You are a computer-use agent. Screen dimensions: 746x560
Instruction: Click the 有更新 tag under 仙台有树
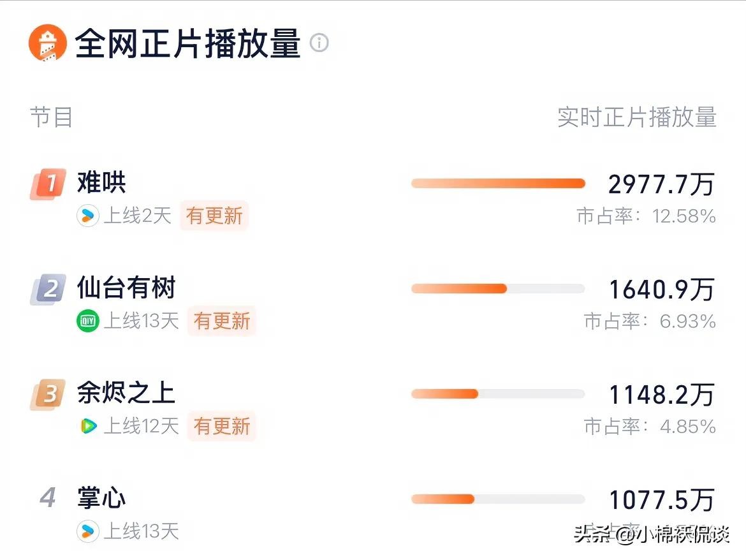[221, 321]
